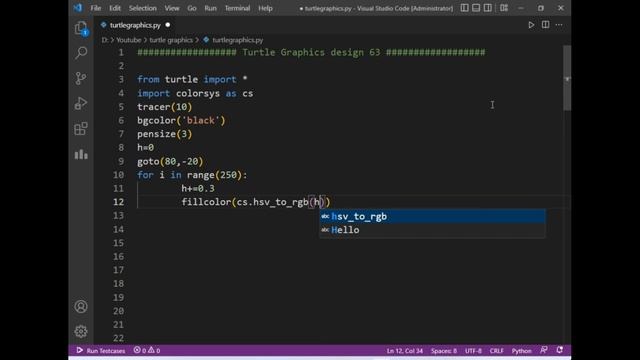Choose Hello autocomplete suggestion
This screenshot has height=360, width=640.
tap(432, 230)
